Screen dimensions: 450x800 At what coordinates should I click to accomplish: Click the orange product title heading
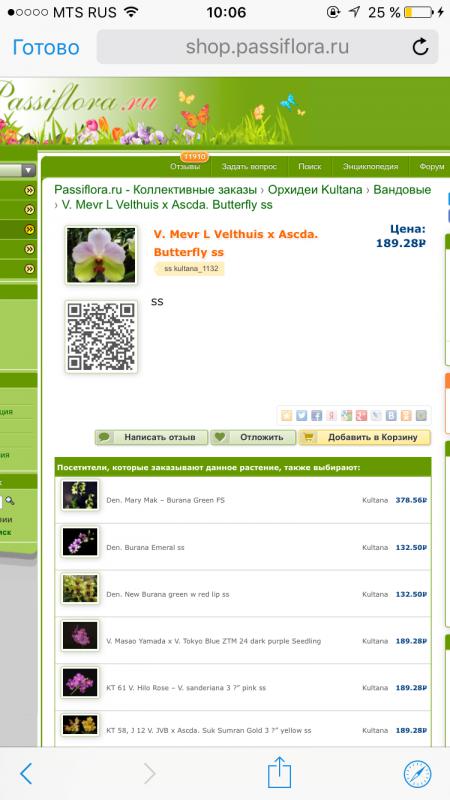[236, 243]
